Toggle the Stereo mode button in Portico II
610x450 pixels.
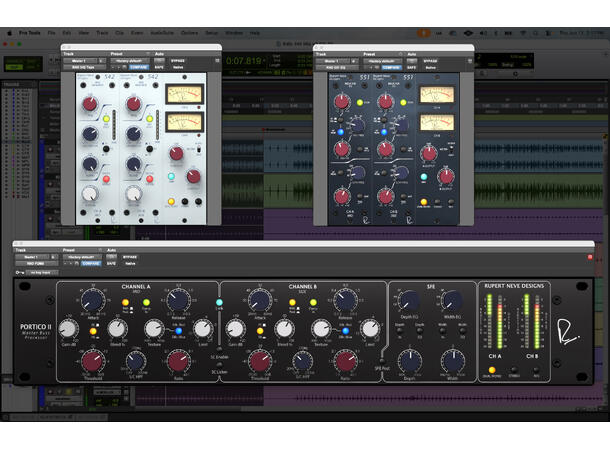pyautogui.click(x=514, y=370)
